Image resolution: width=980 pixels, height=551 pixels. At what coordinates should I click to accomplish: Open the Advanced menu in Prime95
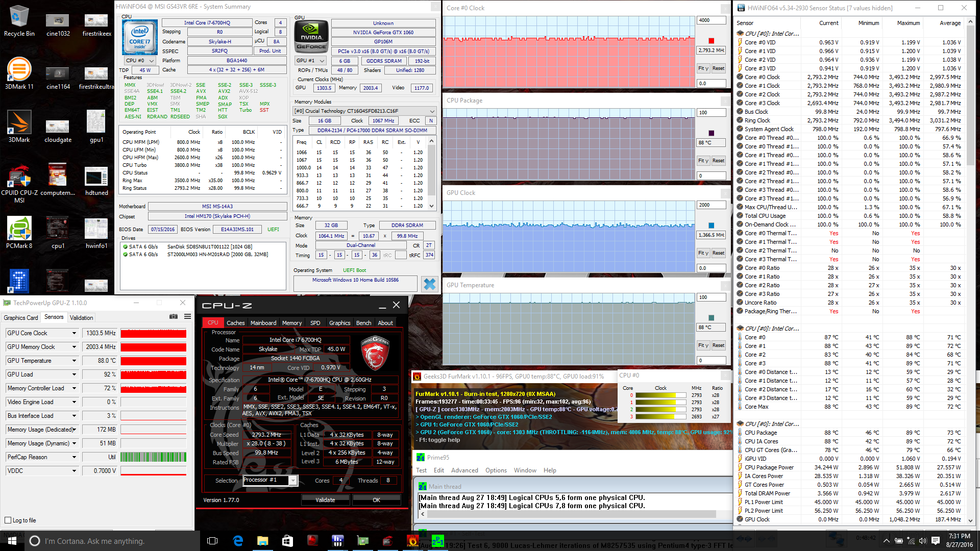click(x=464, y=470)
